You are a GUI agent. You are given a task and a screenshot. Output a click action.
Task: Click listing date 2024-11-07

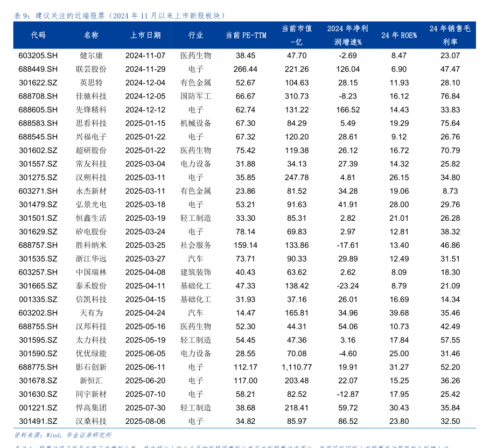(x=145, y=55)
